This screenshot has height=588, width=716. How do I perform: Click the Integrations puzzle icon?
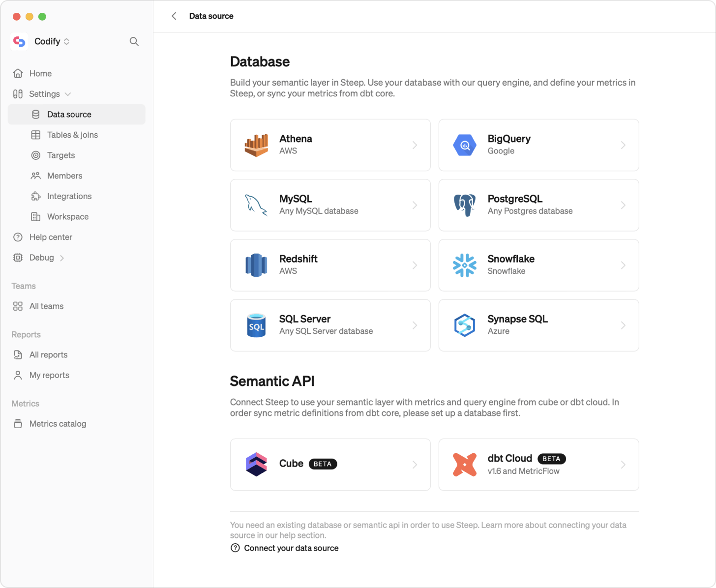pos(36,196)
